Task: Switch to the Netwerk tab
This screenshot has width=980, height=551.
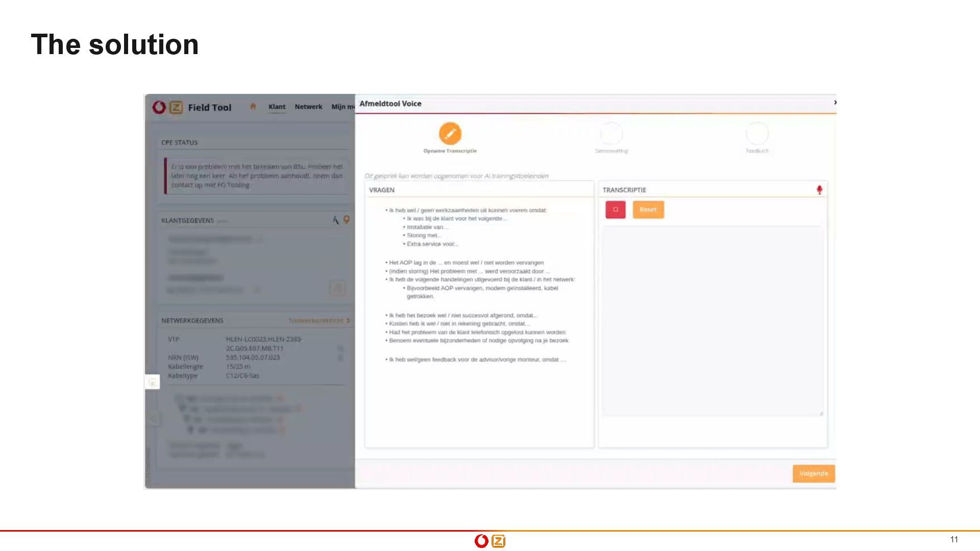Action: click(x=308, y=107)
